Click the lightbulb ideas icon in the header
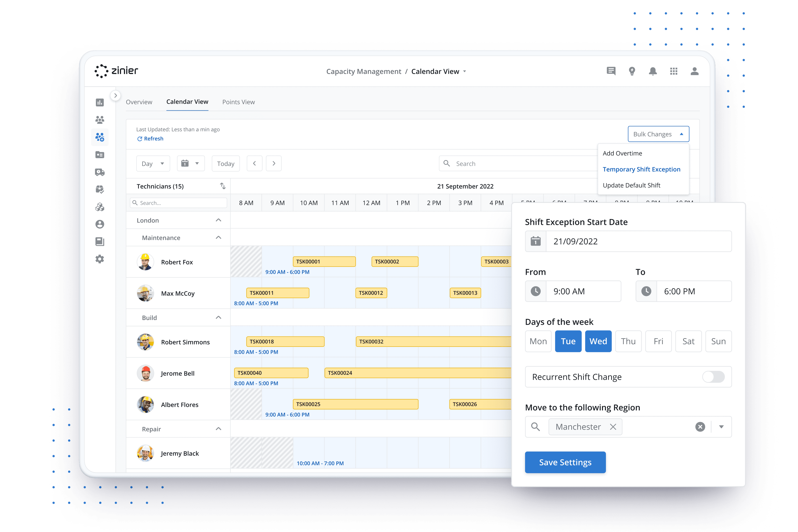This screenshot has width=798, height=532. tap(632, 71)
